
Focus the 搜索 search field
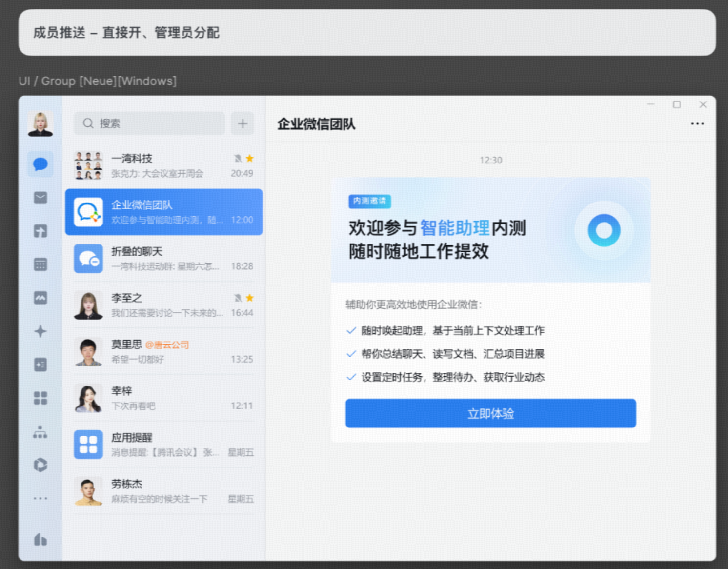coord(149,123)
